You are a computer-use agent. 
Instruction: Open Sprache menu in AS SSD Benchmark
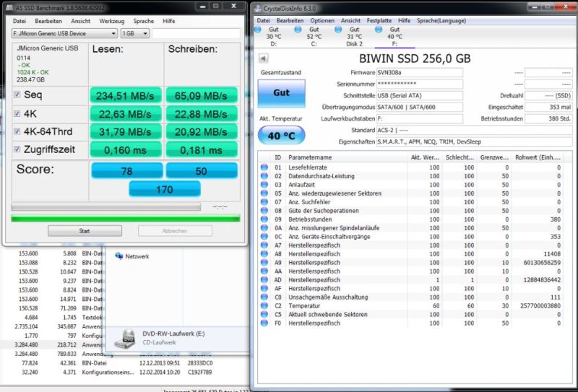[143, 21]
